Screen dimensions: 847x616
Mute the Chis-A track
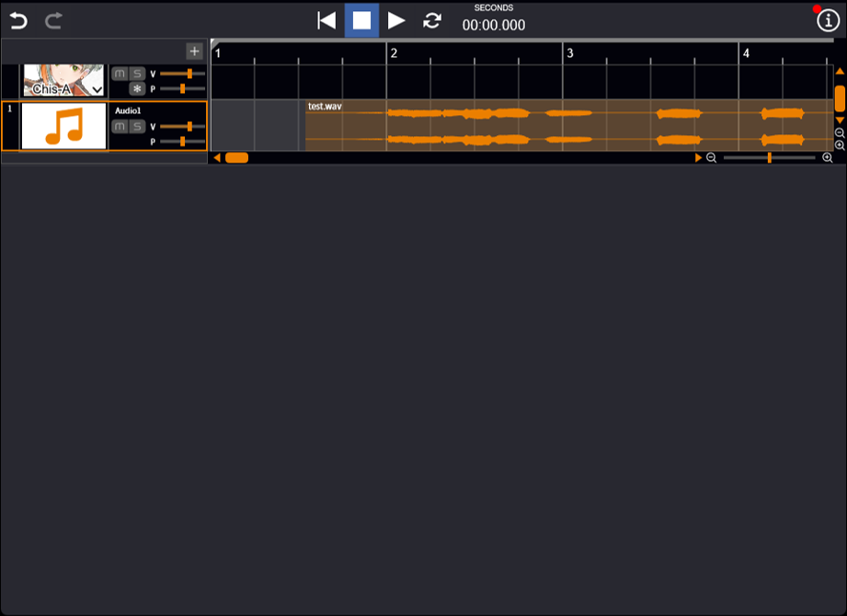[120, 74]
